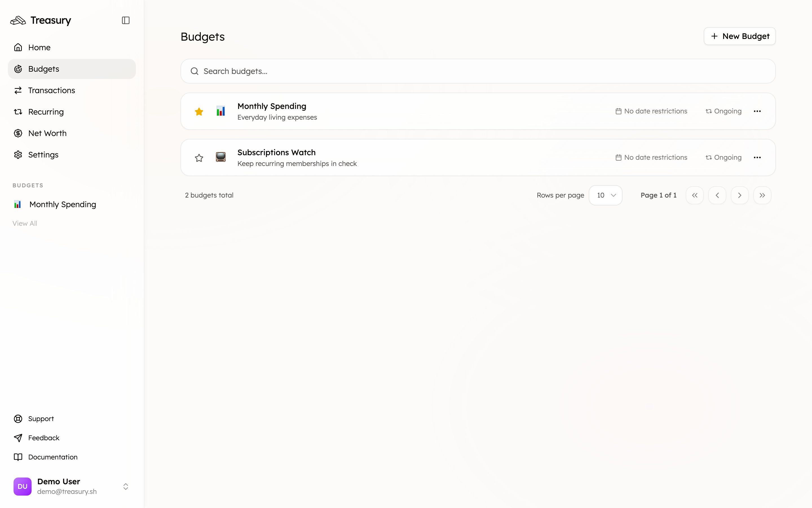Open the Recurring section
The image size is (812, 508).
[72, 112]
